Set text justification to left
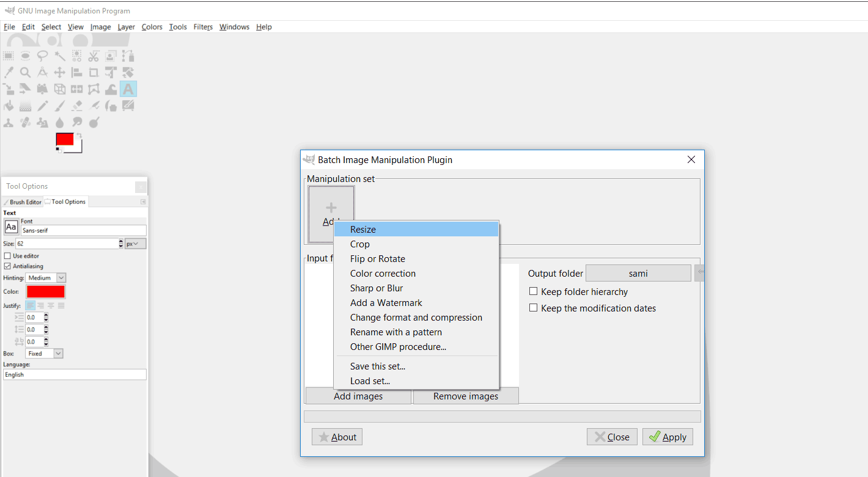Screen dimensions: 868x477 (x=31, y=305)
